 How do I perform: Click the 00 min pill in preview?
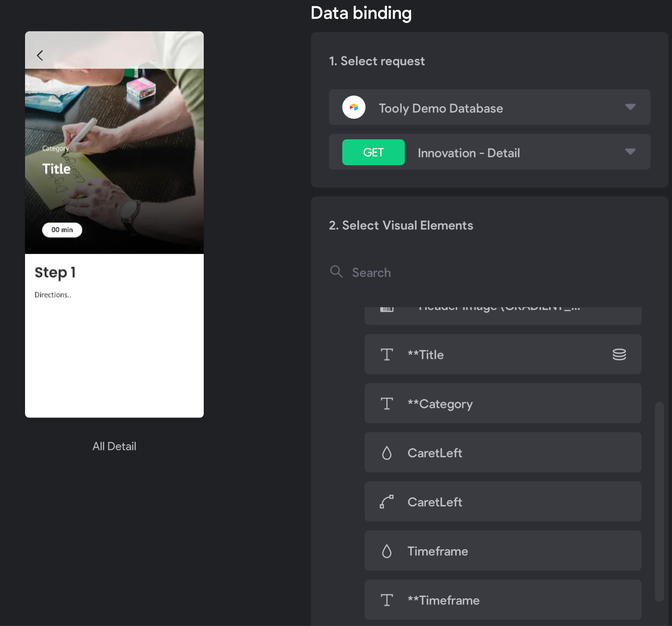click(x=62, y=230)
